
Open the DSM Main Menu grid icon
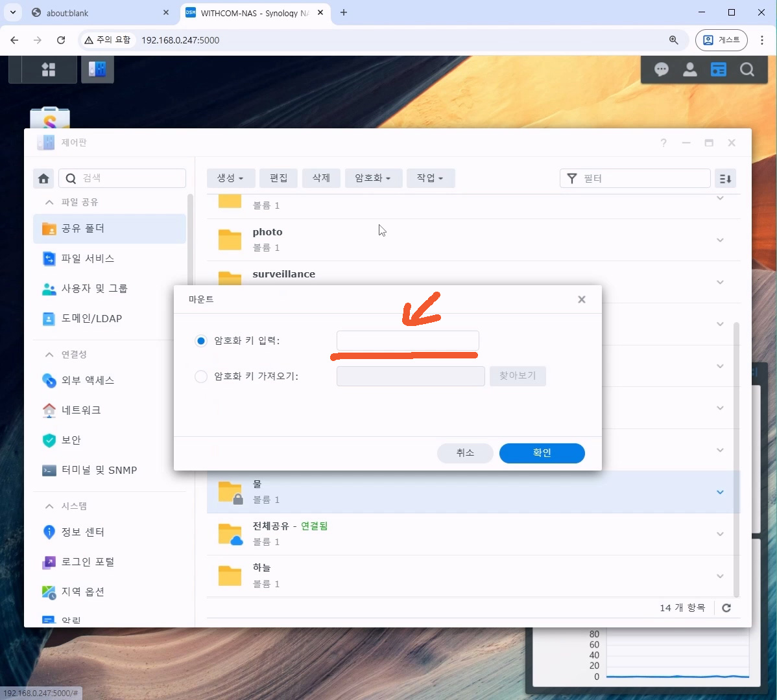[49, 69]
